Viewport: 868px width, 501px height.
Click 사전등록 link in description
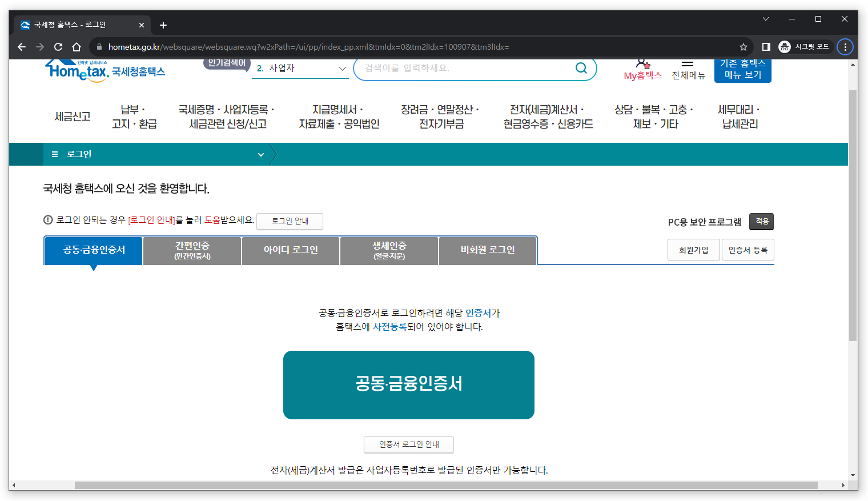[389, 327]
